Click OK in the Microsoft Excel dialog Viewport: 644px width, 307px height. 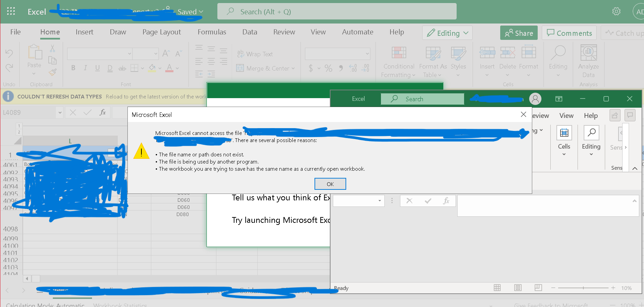[x=330, y=184]
